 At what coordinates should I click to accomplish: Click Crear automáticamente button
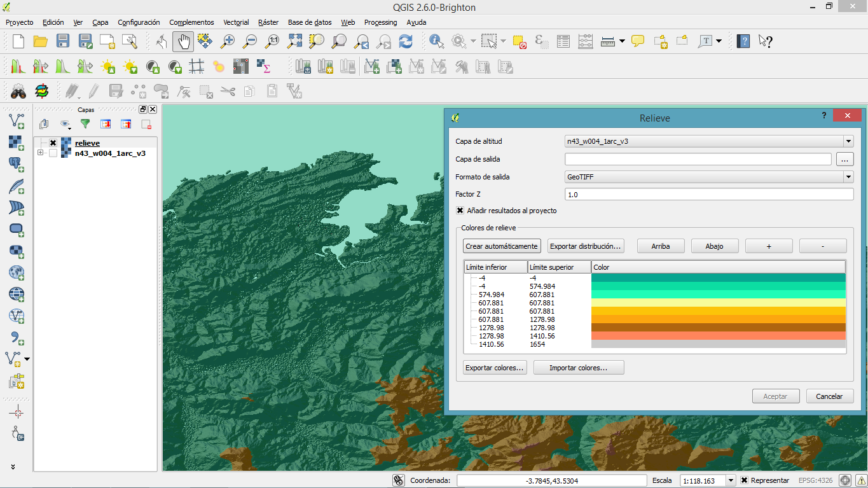tap(502, 246)
